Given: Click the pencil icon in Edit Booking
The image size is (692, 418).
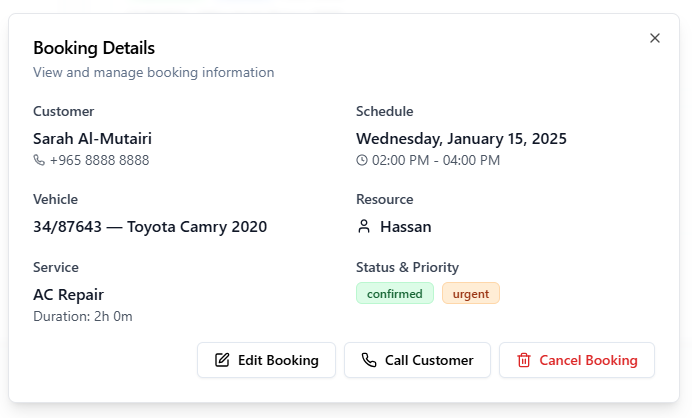Looking at the screenshot, I should click(222, 360).
